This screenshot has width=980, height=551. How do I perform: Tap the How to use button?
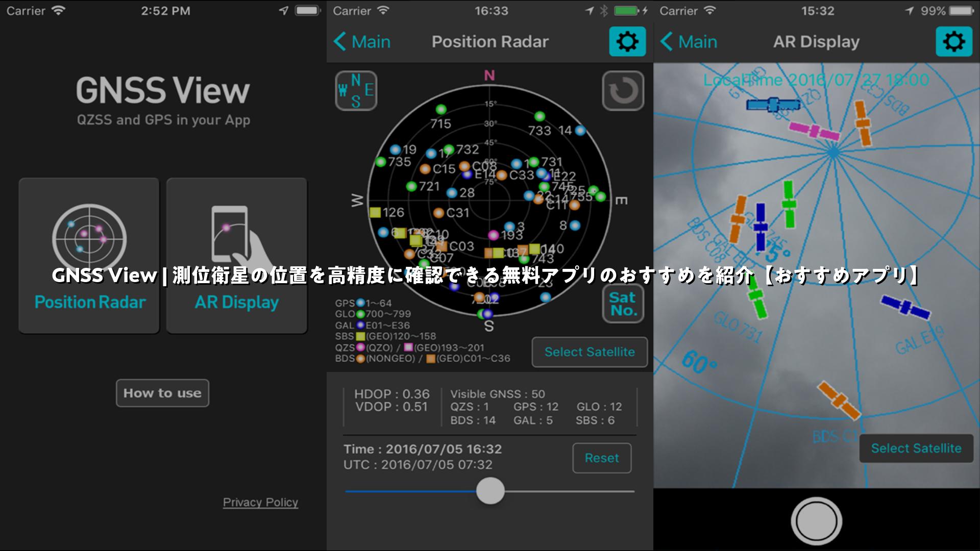point(162,393)
